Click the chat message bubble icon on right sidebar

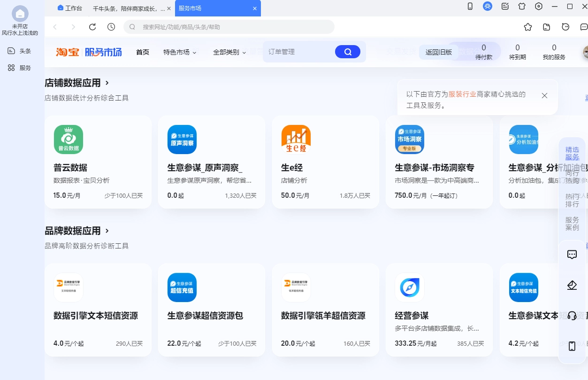point(572,254)
